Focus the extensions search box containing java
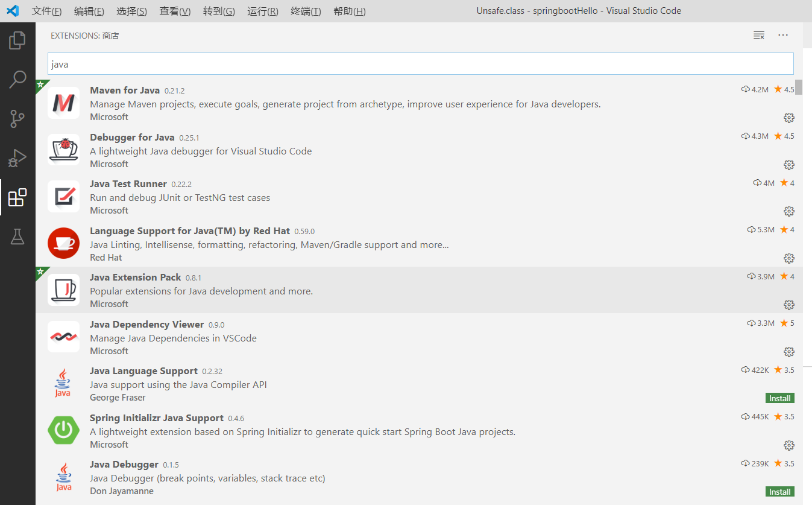Image resolution: width=812 pixels, height=505 pixels. [x=421, y=64]
